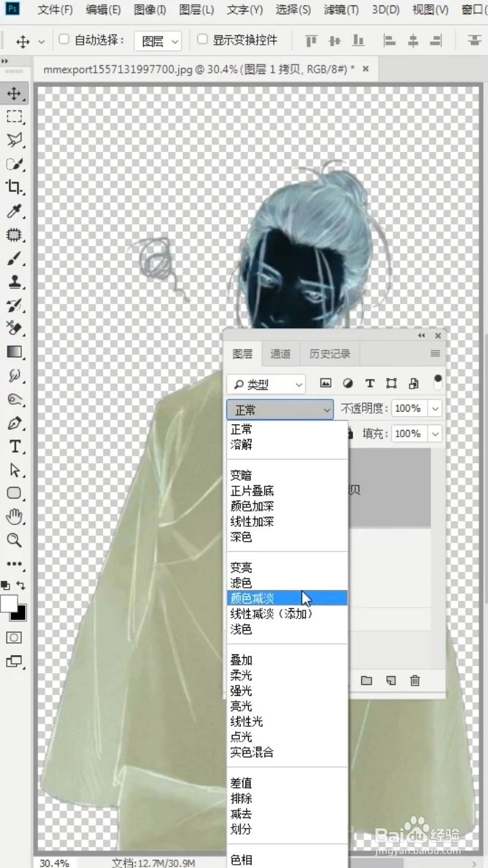488x868 pixels.
Task: Select the Rectangular Marquee tool
Action: (14, 117)
